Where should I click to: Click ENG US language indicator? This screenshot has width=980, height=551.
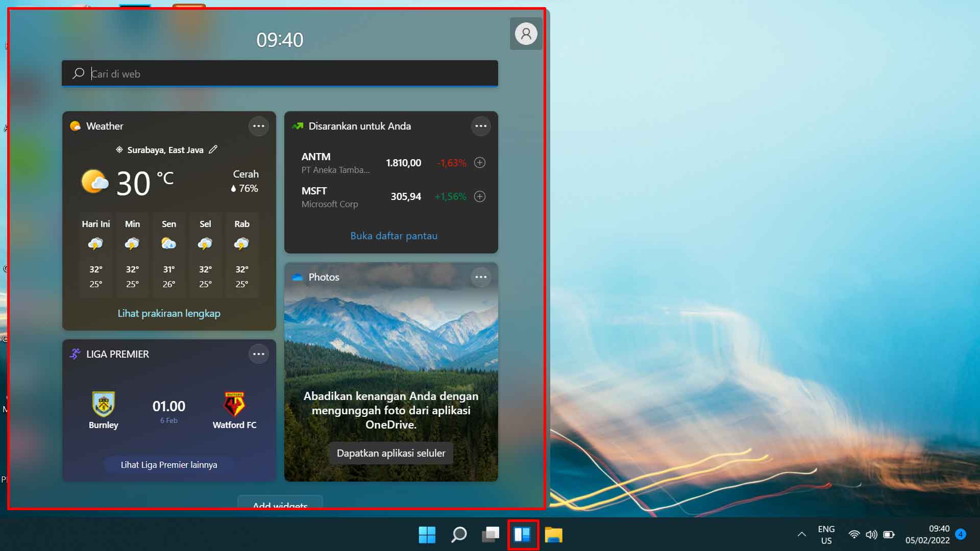pos(826,535)
